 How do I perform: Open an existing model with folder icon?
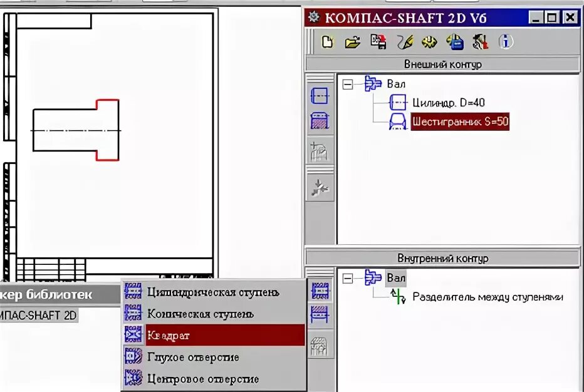[353, 42]
